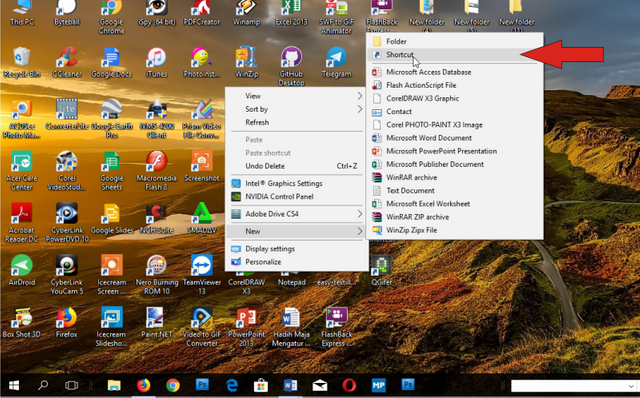Select the Acrobat Reader DC icon
Image resolution: width=640 pixels, height=398 pixels.
pos(21,222)
